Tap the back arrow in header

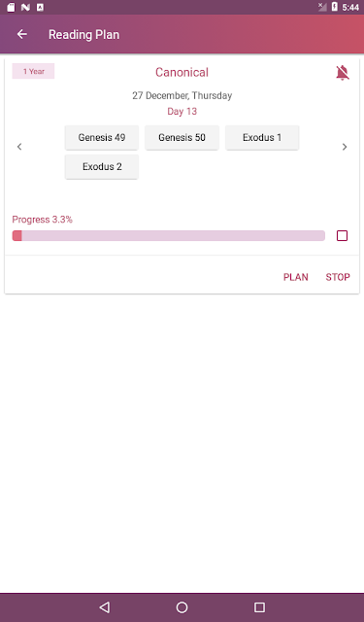coord(22,35)
